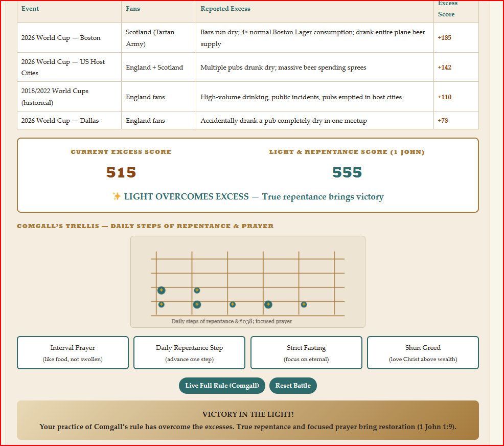Click the Reset Battle button
This screenshot has height=446, width=504.
coord(293,386)
